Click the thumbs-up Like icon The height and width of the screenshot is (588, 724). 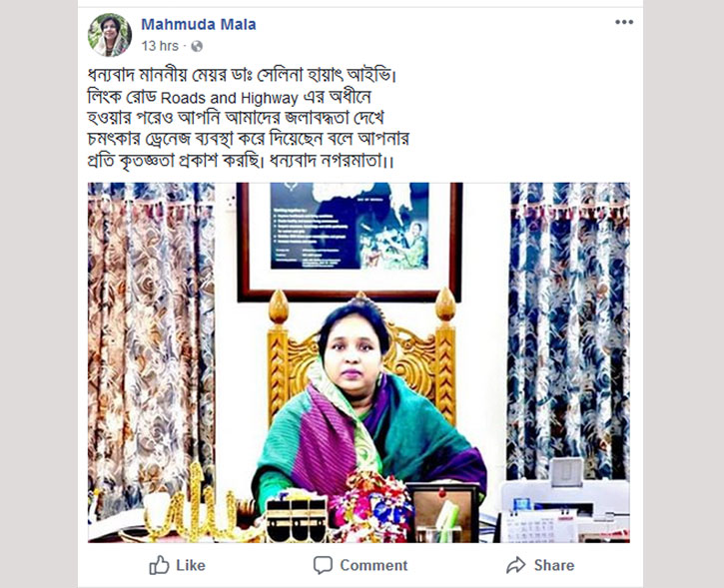(x=159, y=565)
